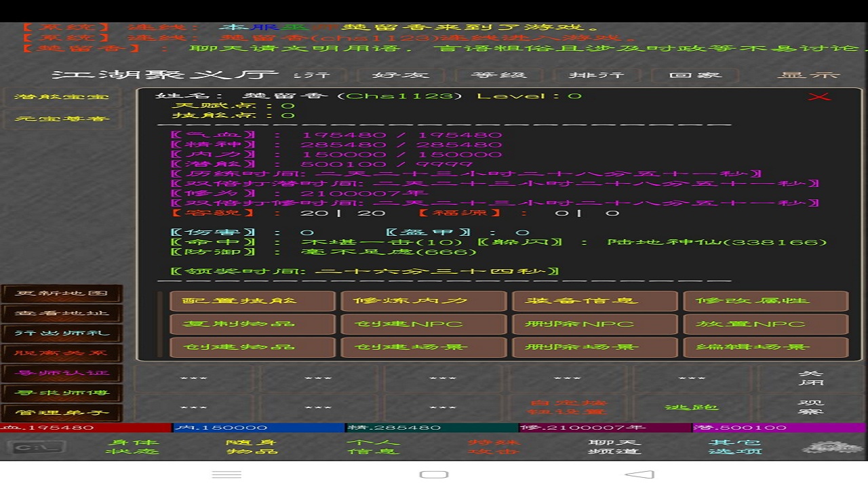
Task: Click the 江湖聚义厅 location title
Action: [165, 75]
